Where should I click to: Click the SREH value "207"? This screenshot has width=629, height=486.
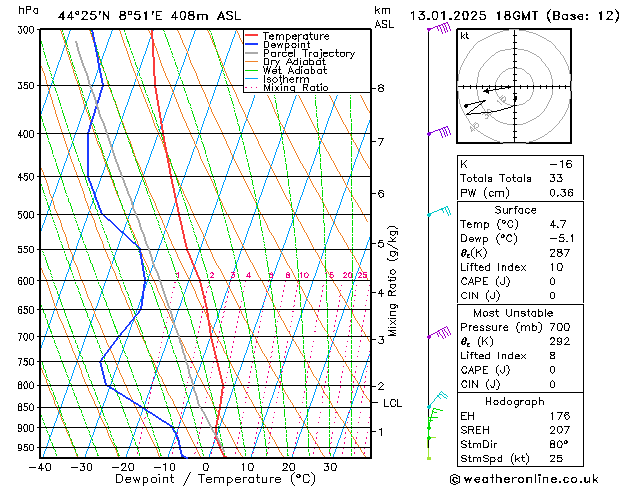point(560,430)
